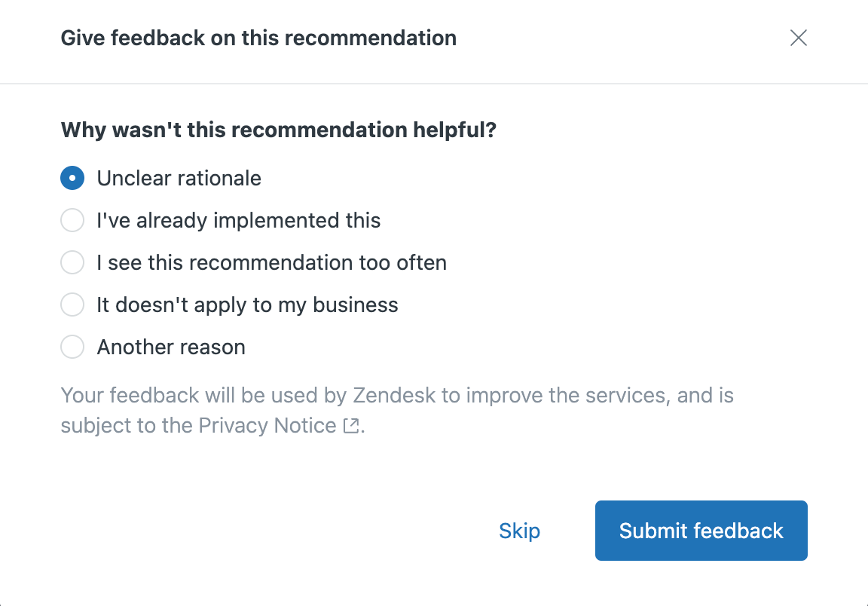Image resolution: width=868 pixels, height=606 pixels.
Task: Click the It doesn't apply to my business label
Action: point(247,305)
